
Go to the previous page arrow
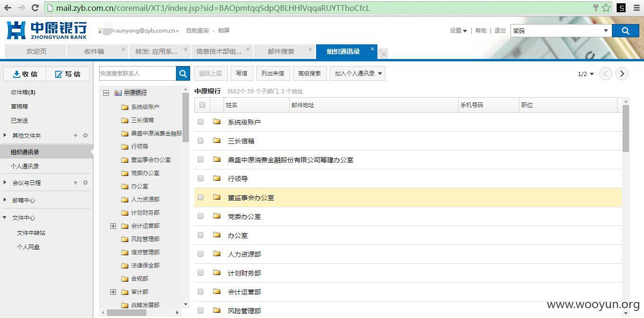click(606, 74)
